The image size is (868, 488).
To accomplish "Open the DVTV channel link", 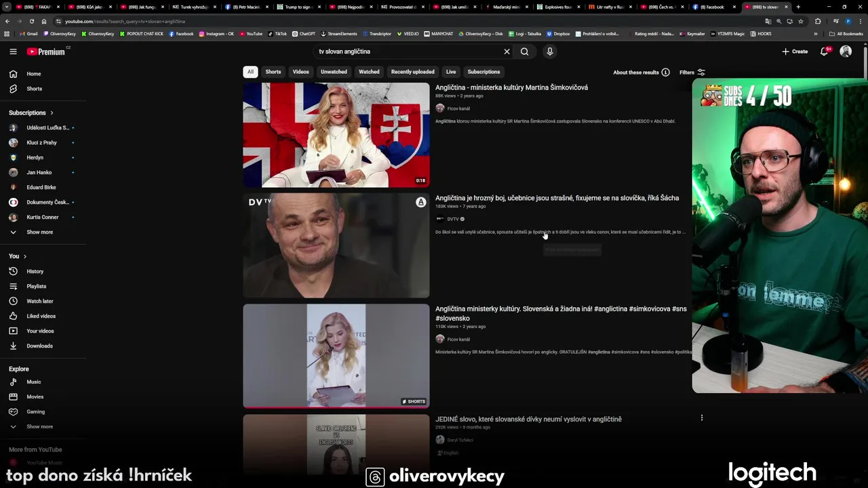I will 453,219.
